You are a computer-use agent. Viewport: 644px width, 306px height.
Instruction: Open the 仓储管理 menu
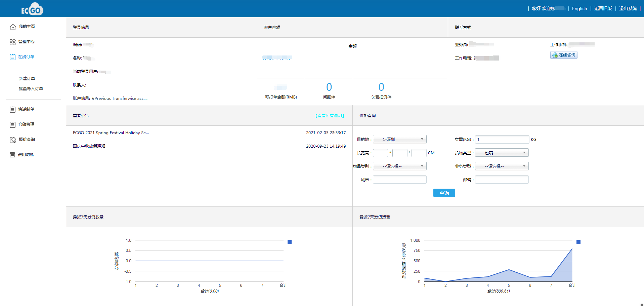click(x=26, y=124)
